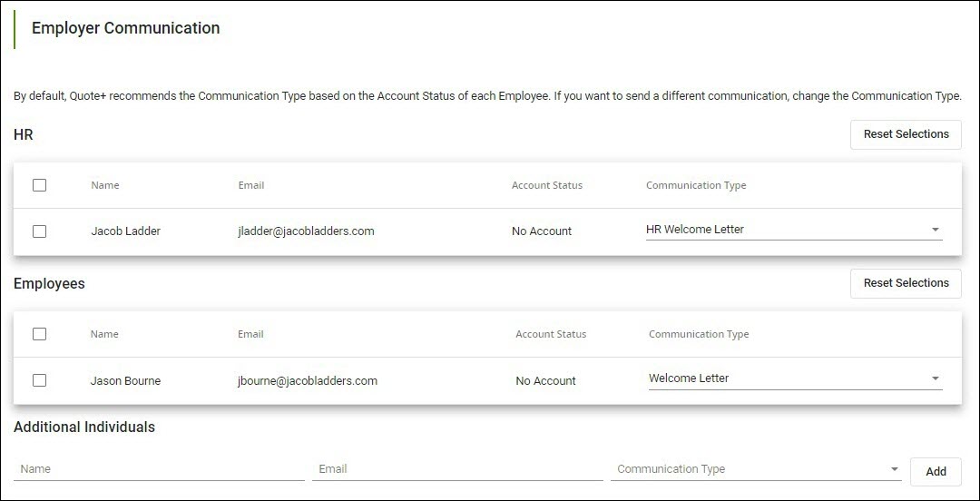
Task: Click Reset Selections for Employees section
Action: tap(906, 283)
